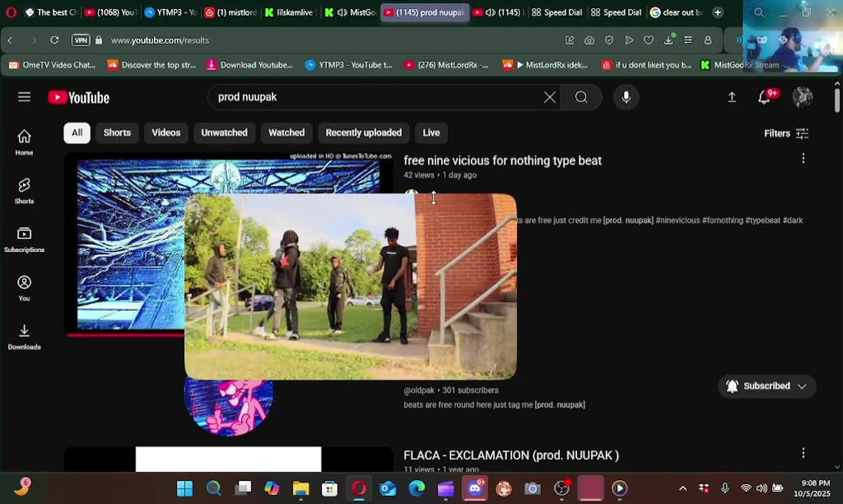The width and height of the screenshot is (843, 504).
Task: Take a snapshot with the camera icon
Action: pos(590,40)
